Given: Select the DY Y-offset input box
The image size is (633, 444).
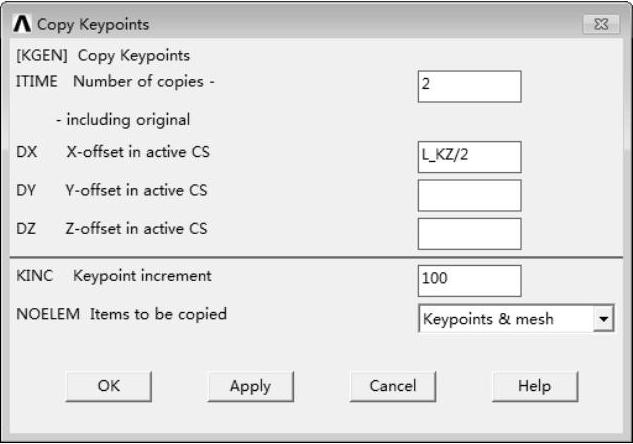Looking at the screenshot, I should pyautogui.click(x=469, y=195).
